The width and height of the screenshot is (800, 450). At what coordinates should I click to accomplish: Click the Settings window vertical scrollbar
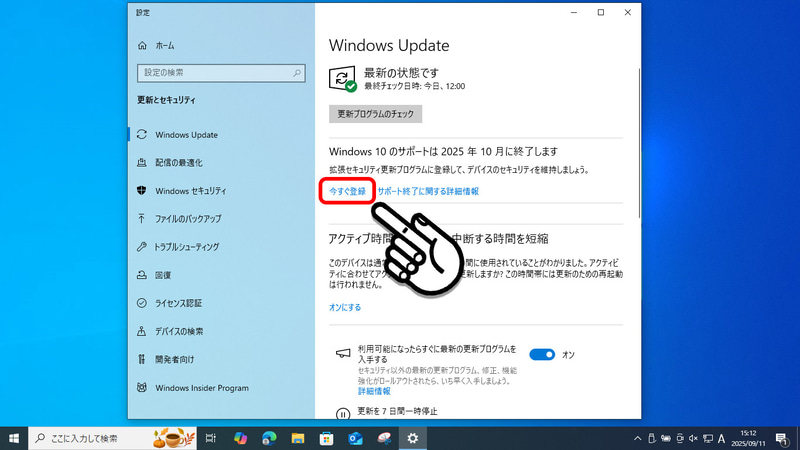[x=640, y=143]
